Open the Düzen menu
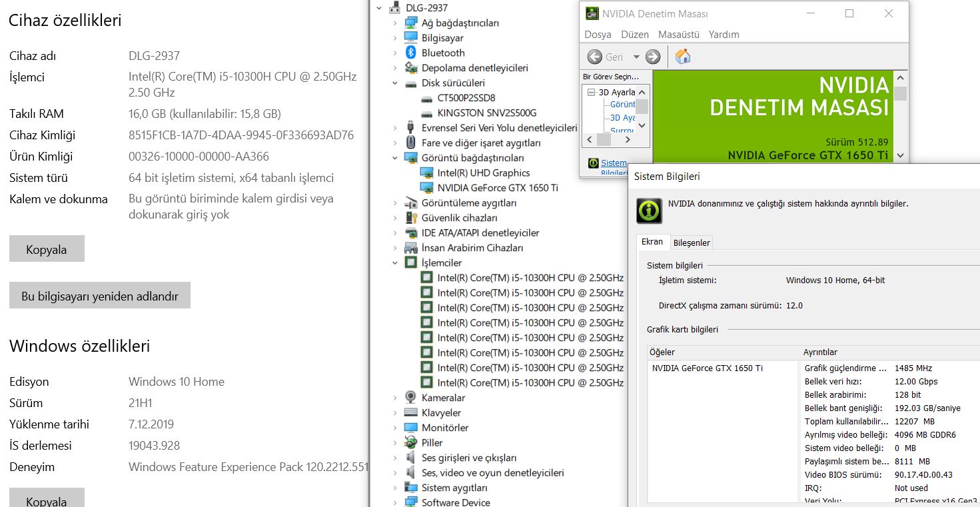The width and height of the screenshot is (980, 507). pos(634,35)
